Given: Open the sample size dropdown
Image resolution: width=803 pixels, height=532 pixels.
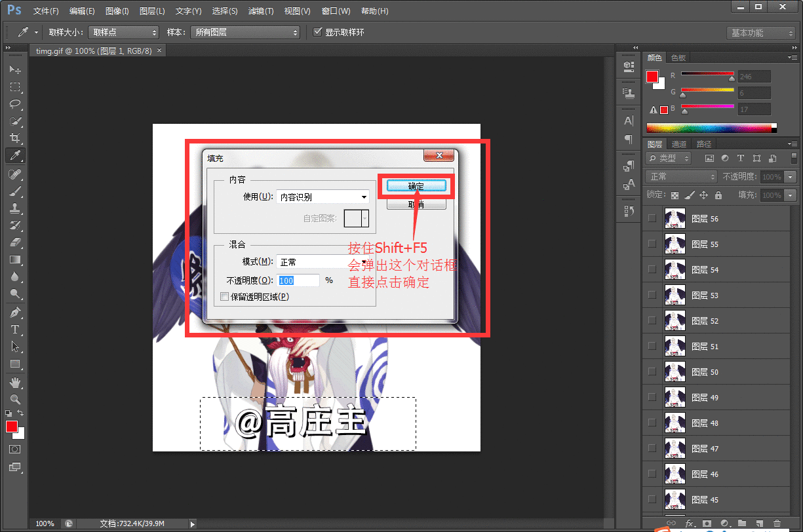Looking at the screenshot, I should click(x=124, y=32).
